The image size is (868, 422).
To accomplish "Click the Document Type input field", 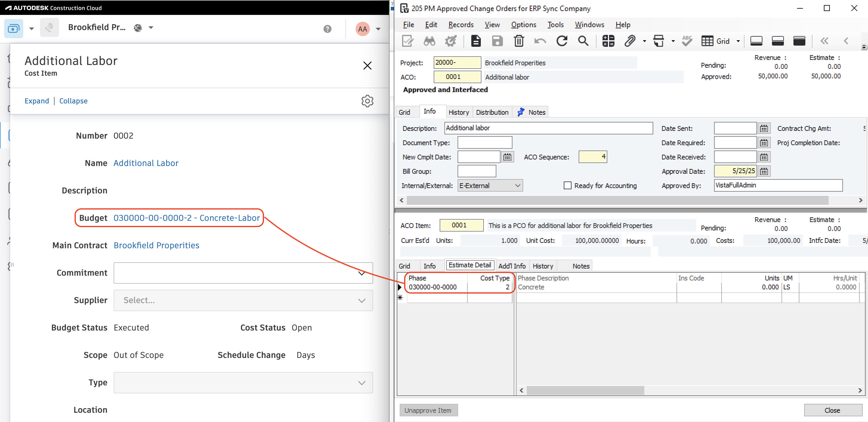I will point(484,143).
